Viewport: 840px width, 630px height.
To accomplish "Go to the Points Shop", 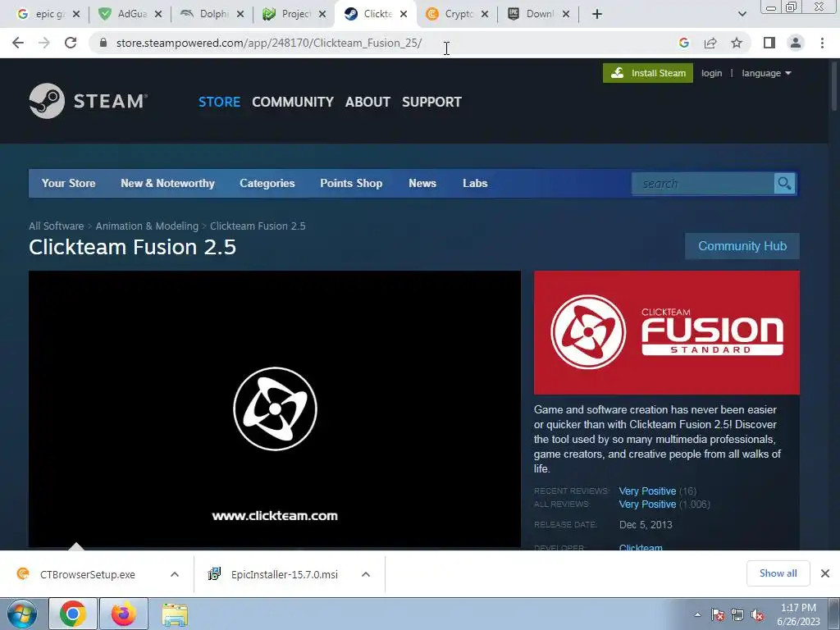I will pos(351,183).
